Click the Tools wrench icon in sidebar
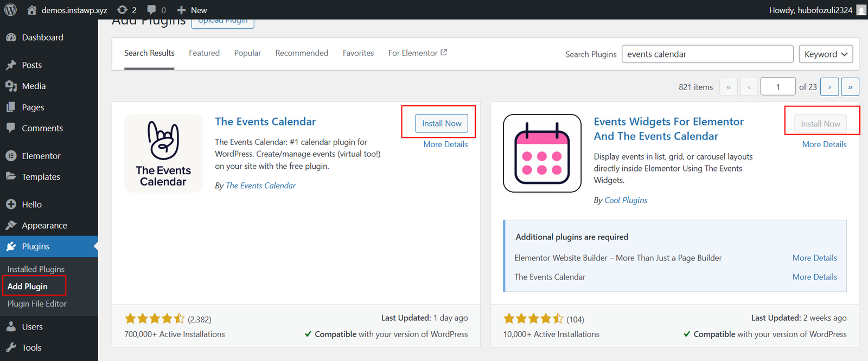 click(11, 347)
